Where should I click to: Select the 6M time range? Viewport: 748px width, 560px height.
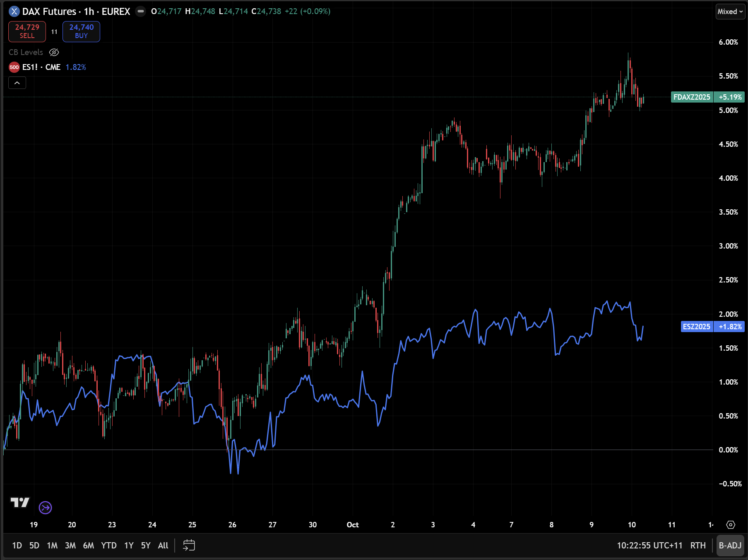point(89,546)
